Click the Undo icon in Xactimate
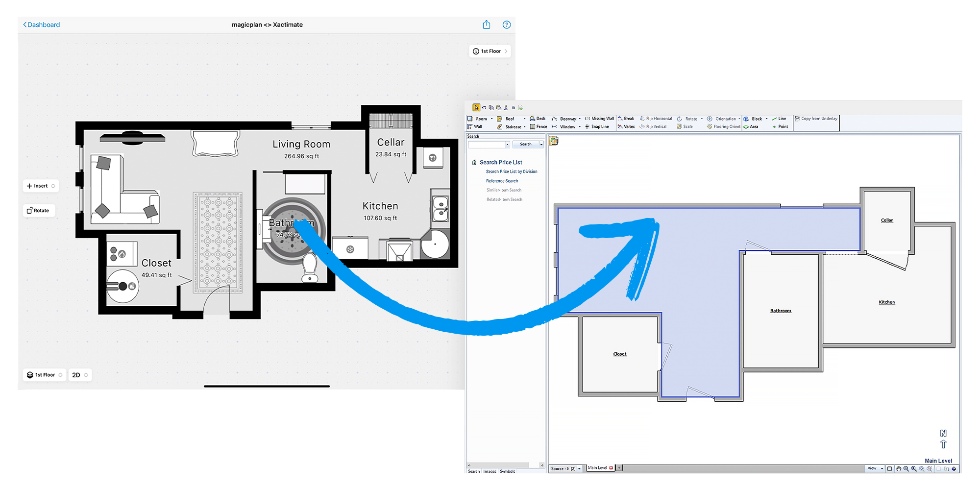This screenshot has width=980, height=490. click(x=484, y=107)
